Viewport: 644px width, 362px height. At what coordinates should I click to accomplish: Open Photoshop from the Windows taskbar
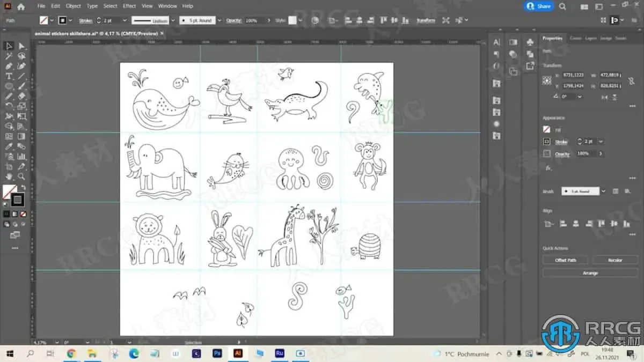click(217, 353)
